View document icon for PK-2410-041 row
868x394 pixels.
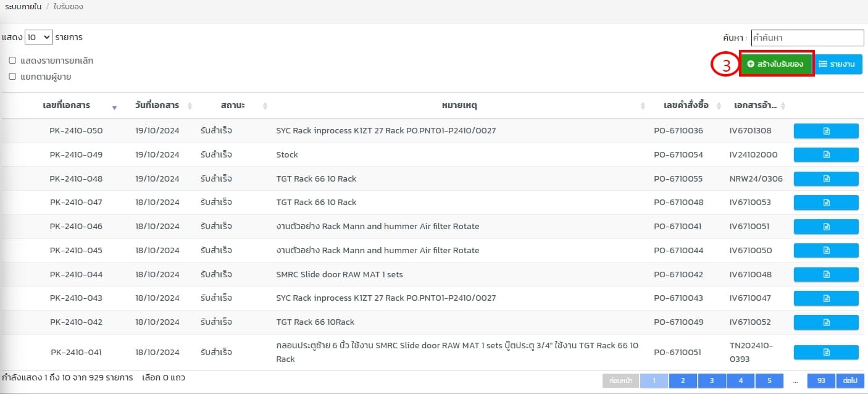pos(825,352)
